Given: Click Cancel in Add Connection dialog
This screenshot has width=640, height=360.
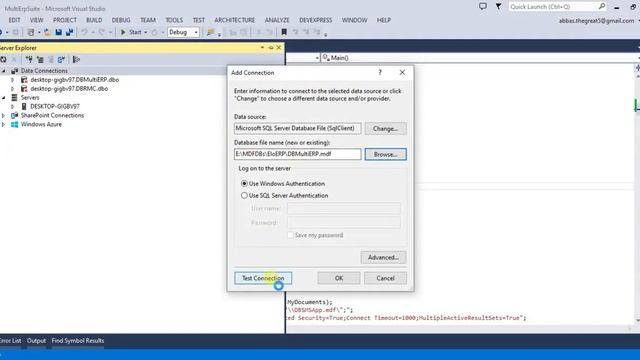Looking at the screenshot, I should point(385,278).
